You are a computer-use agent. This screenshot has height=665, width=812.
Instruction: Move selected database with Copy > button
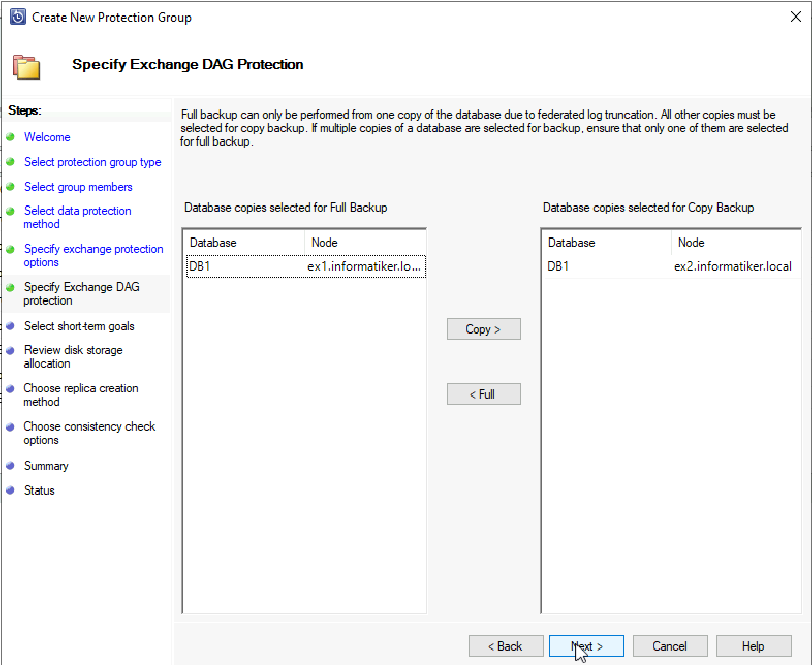click(483, 329)
